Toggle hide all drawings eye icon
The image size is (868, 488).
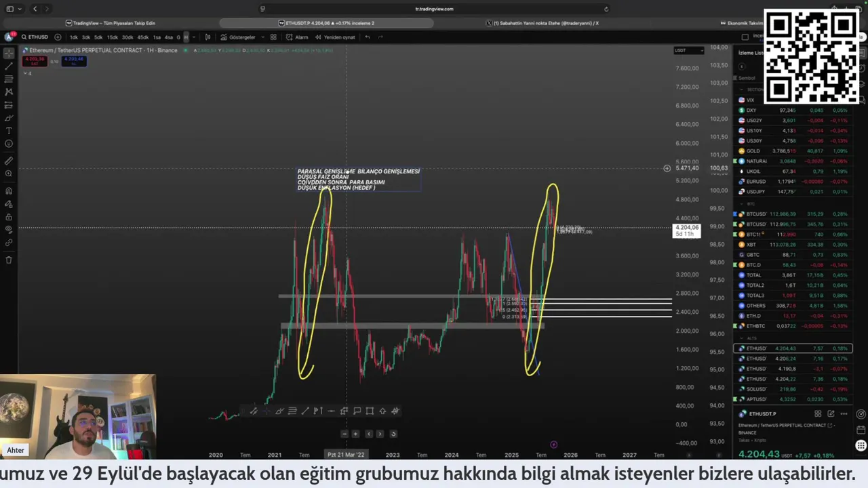[9, 230]
